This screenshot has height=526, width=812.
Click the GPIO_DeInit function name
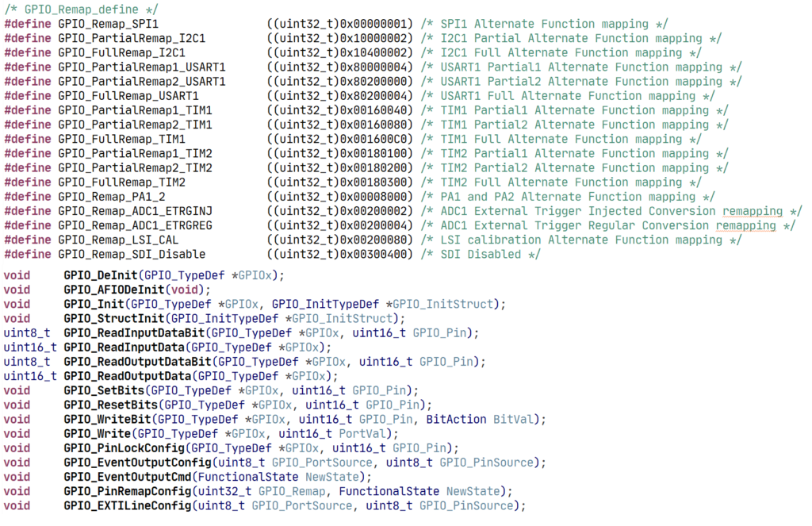tap(101, 276)
